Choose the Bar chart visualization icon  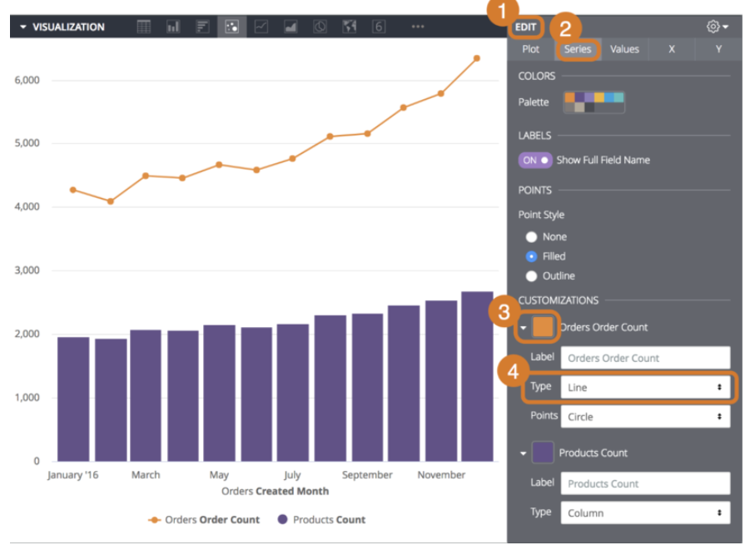[202, 26]
